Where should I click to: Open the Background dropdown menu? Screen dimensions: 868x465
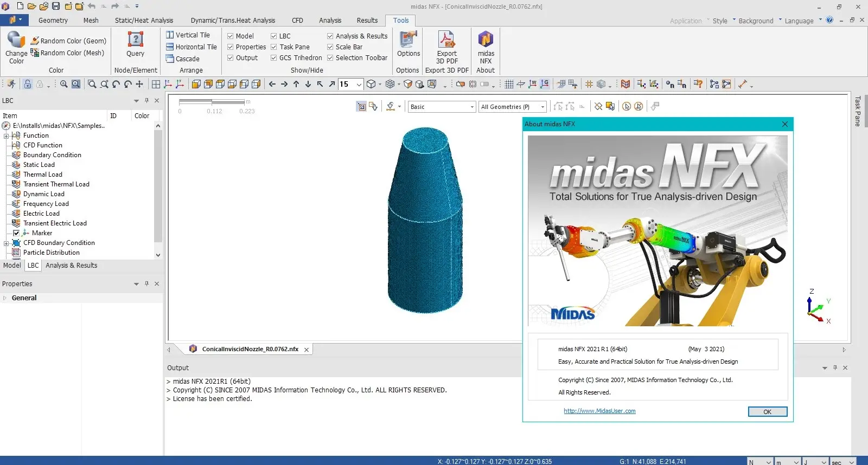point(760,21)
